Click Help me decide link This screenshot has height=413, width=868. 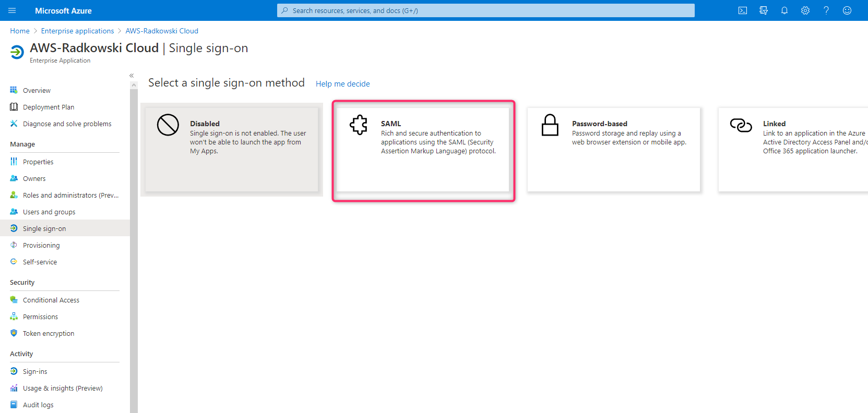tap(342, 84)
